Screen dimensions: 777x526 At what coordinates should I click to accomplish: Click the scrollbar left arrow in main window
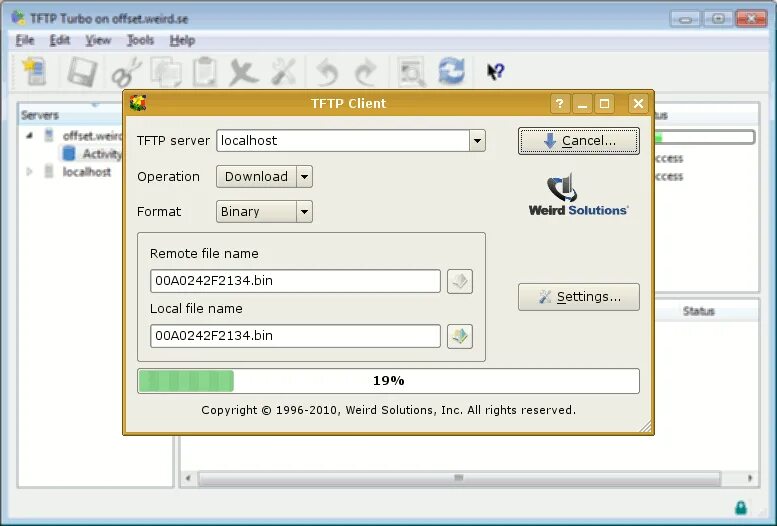tap(188, 478)
